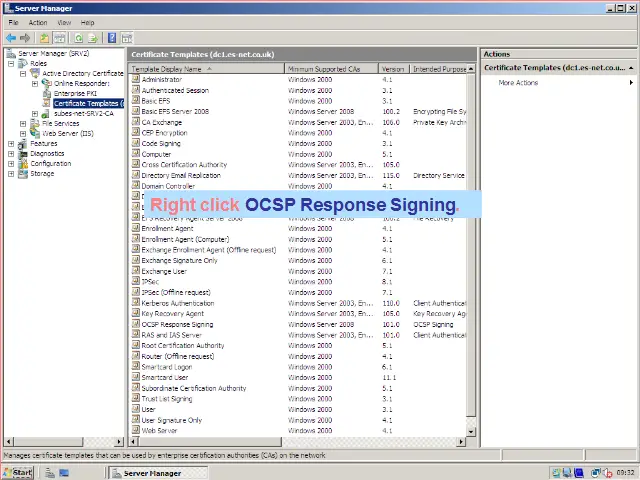This screenshot has height=480, width=640.
Task: Click the Roles node icon in tree
Action: 23,63
